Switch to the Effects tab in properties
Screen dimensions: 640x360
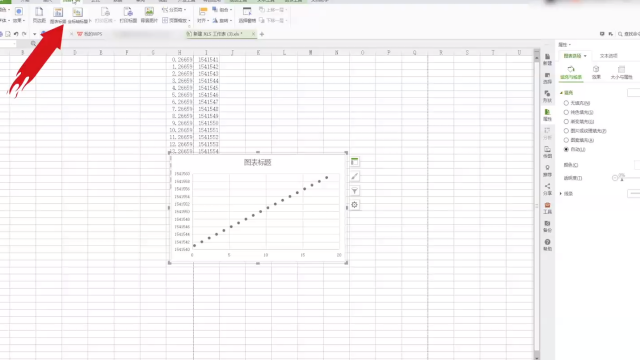coord(596,72)
